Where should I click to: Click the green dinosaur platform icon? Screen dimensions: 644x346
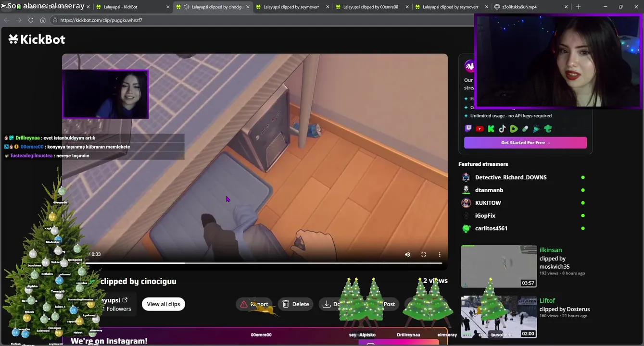[x=548, y=129]
